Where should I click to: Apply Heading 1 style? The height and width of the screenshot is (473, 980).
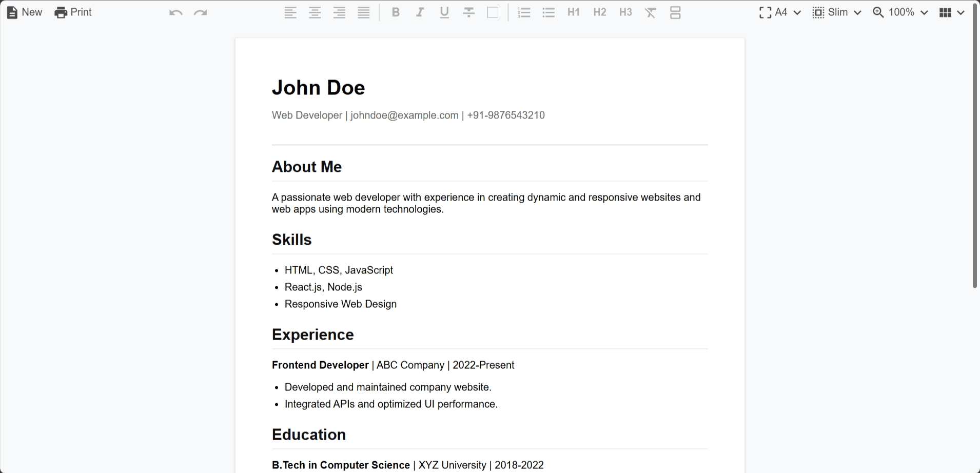(573, 12)
